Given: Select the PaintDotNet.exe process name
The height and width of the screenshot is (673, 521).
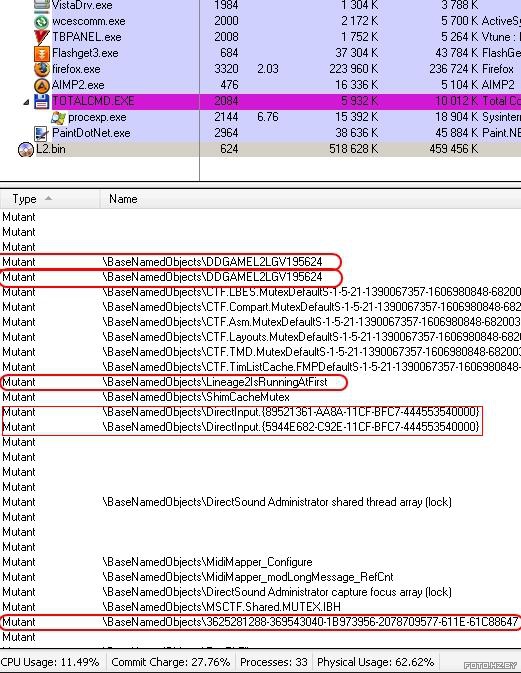Looking at the screenshot, I should pos(91,133).
